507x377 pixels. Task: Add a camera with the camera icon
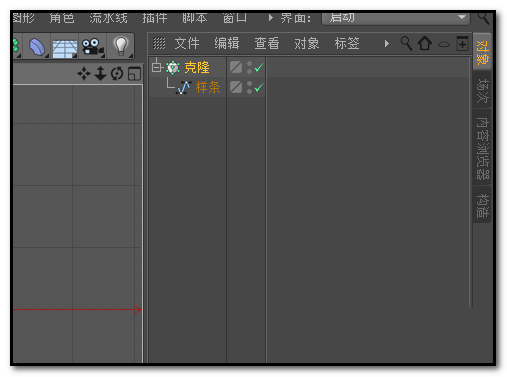93,46
